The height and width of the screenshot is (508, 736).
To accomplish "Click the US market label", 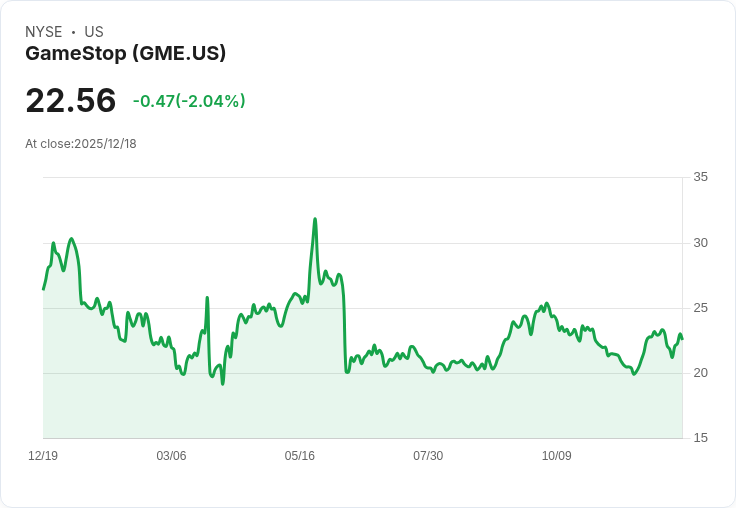I will pos(94,32).
